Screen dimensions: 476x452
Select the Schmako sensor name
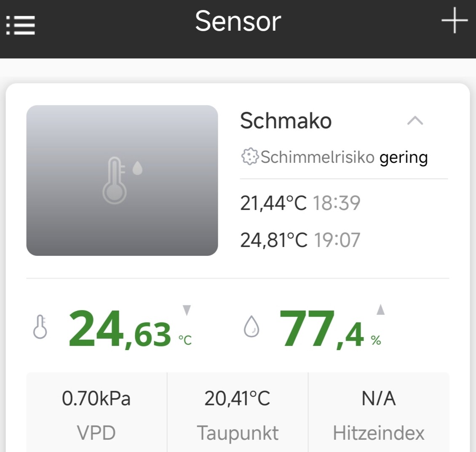tap(286, 121)
